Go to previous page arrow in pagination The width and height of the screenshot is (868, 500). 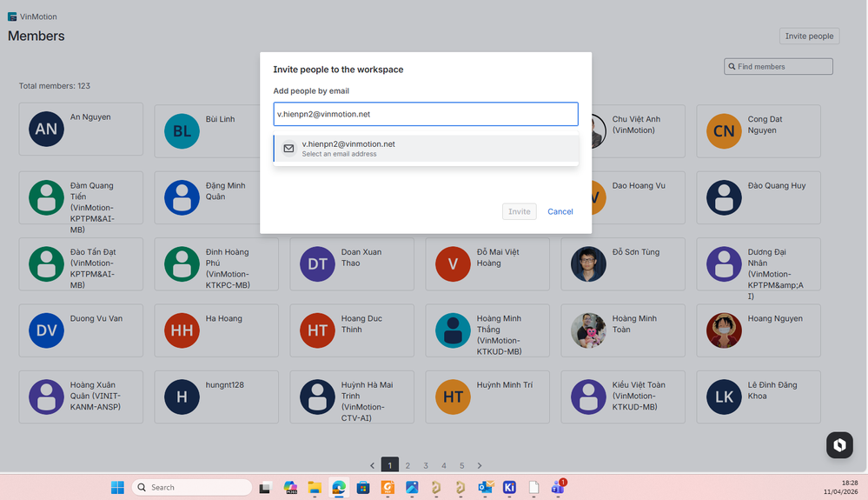click(372, 466)
